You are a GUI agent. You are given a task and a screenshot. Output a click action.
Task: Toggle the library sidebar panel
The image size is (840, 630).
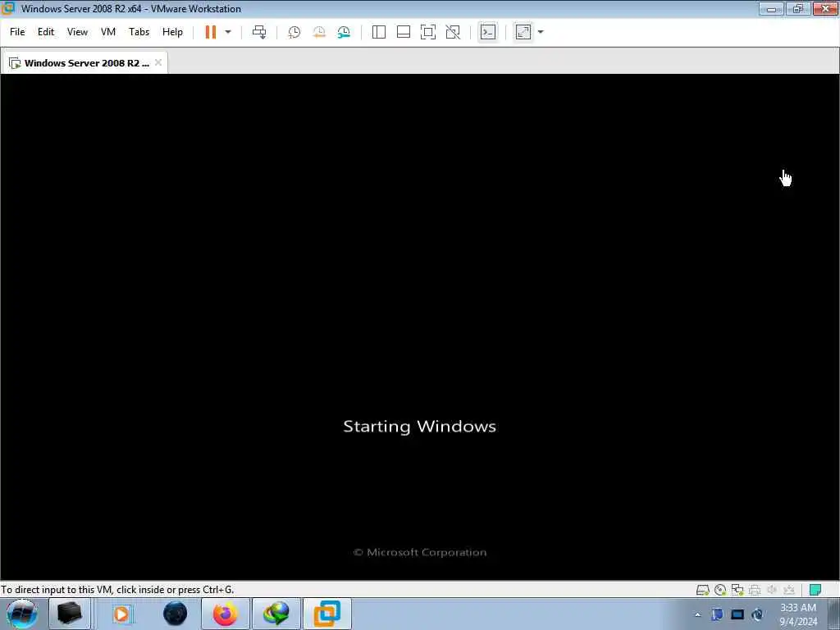pyautogui.click(x=379, y=32)
